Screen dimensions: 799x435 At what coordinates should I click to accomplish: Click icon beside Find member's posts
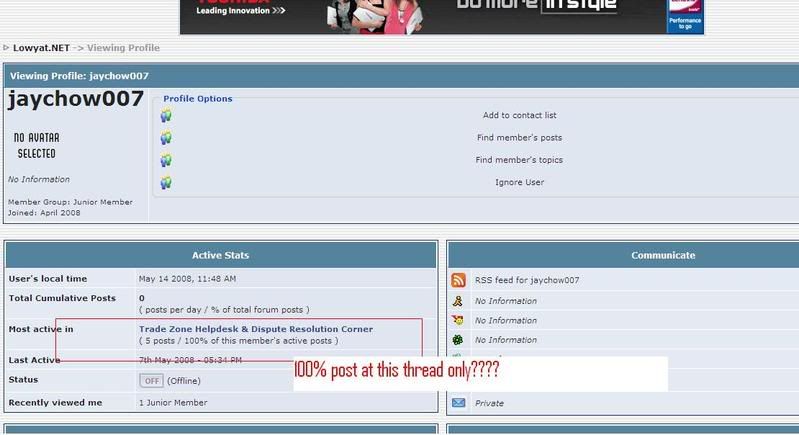[x=166, y=138]
